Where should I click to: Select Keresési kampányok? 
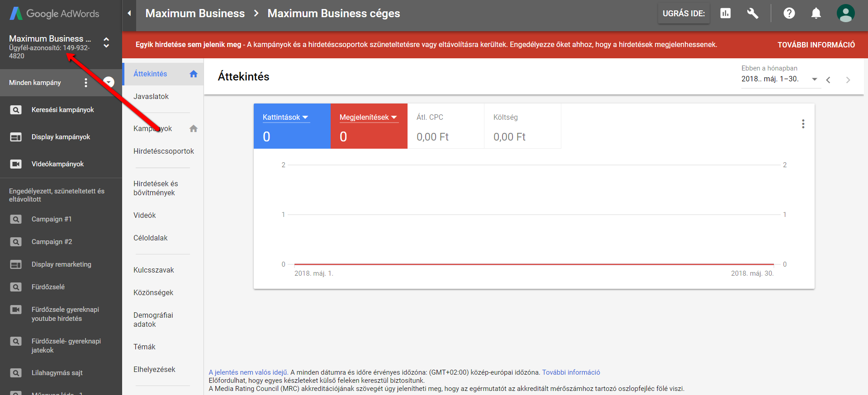[63, 110]
